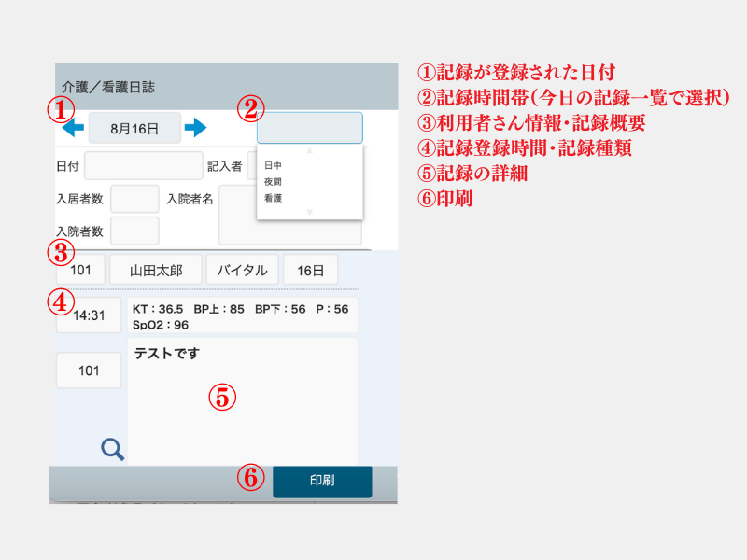Screen dimensions: 747x560
Task: Select 看護 from the dropdown list
Action: [x=274, y=199]
